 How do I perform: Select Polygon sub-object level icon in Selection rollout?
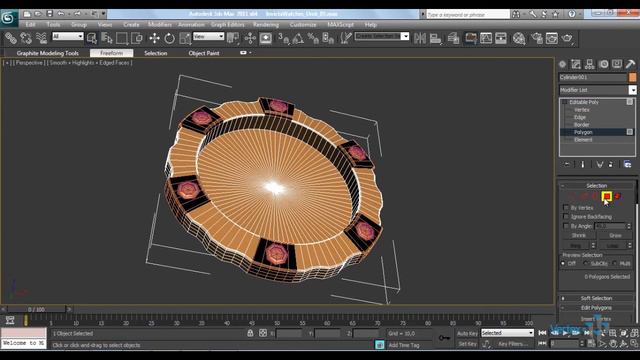(607, 196)
